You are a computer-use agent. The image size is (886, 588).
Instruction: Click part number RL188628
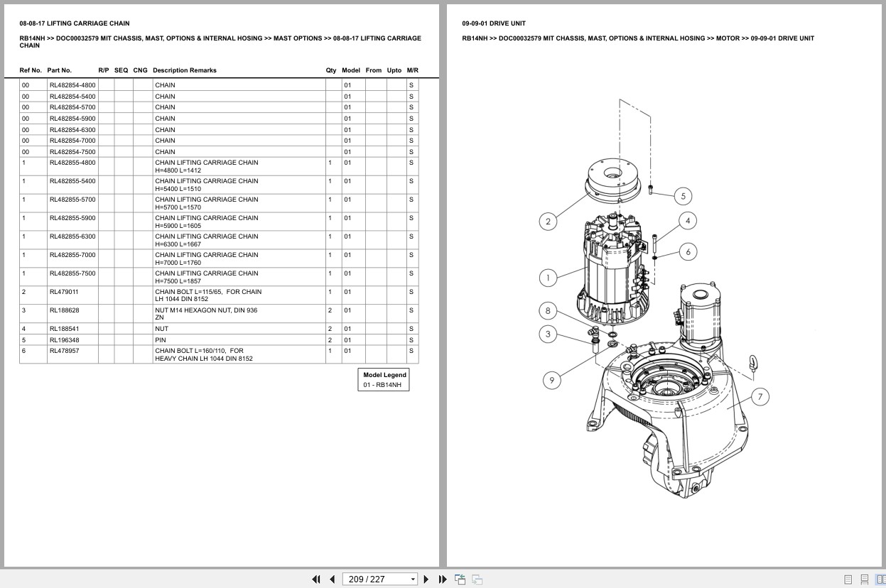click(65, 310)
